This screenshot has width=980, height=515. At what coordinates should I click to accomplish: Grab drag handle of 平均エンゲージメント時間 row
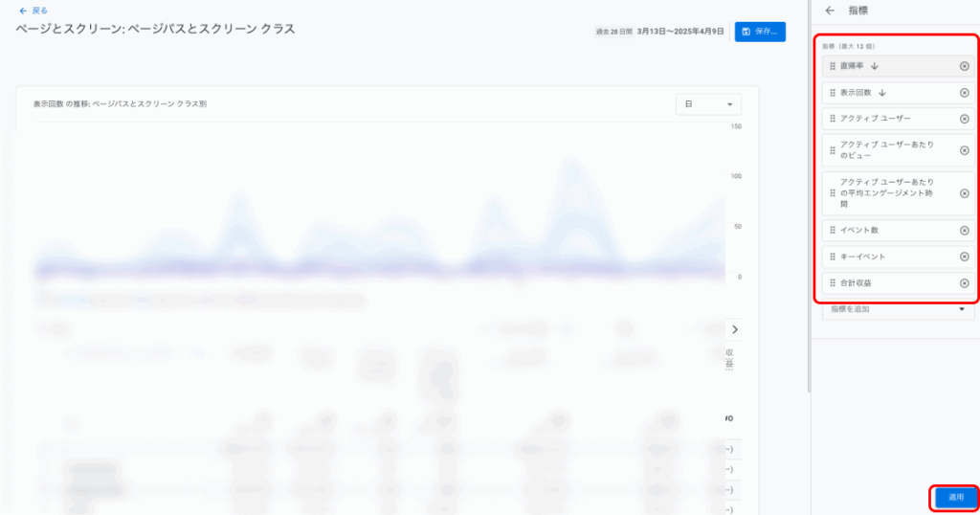coord(833,193)
